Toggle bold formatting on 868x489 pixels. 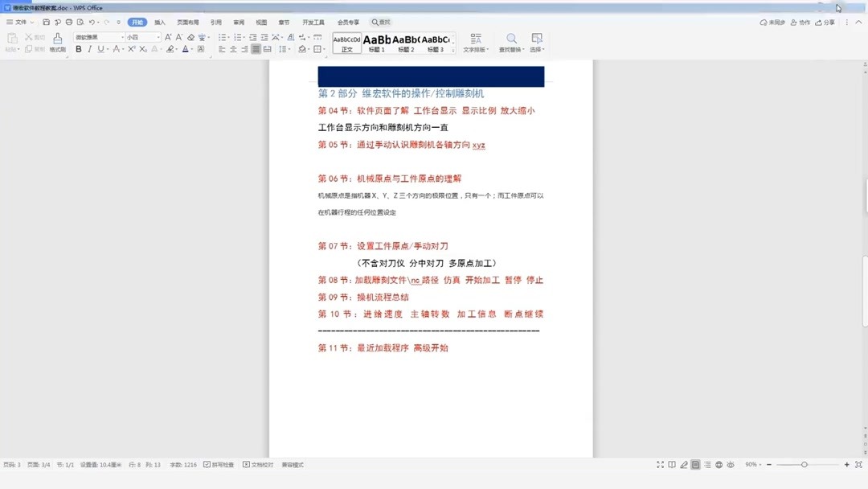pyautogui.click(x=78, y=49)
